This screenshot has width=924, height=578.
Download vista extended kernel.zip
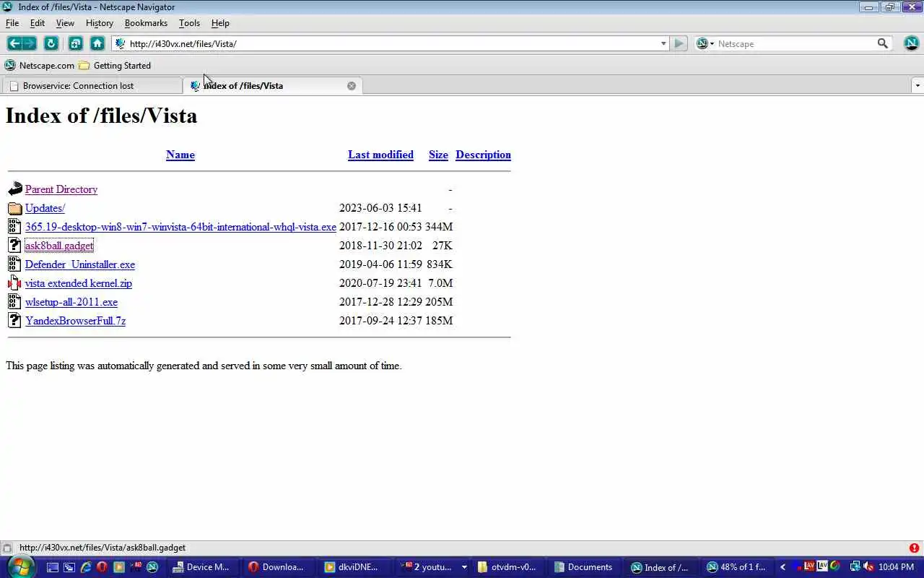79,283
